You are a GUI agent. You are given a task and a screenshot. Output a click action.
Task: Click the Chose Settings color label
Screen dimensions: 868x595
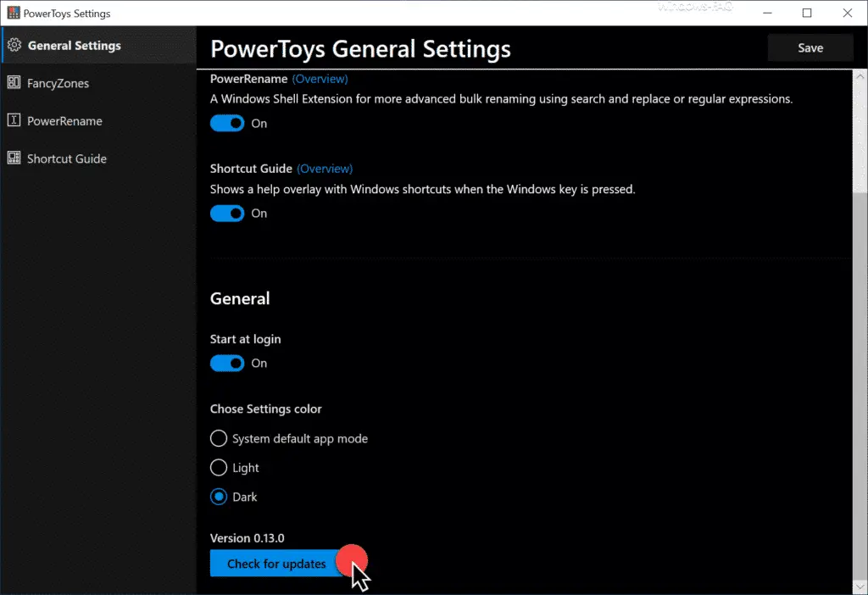pos(265,409)
